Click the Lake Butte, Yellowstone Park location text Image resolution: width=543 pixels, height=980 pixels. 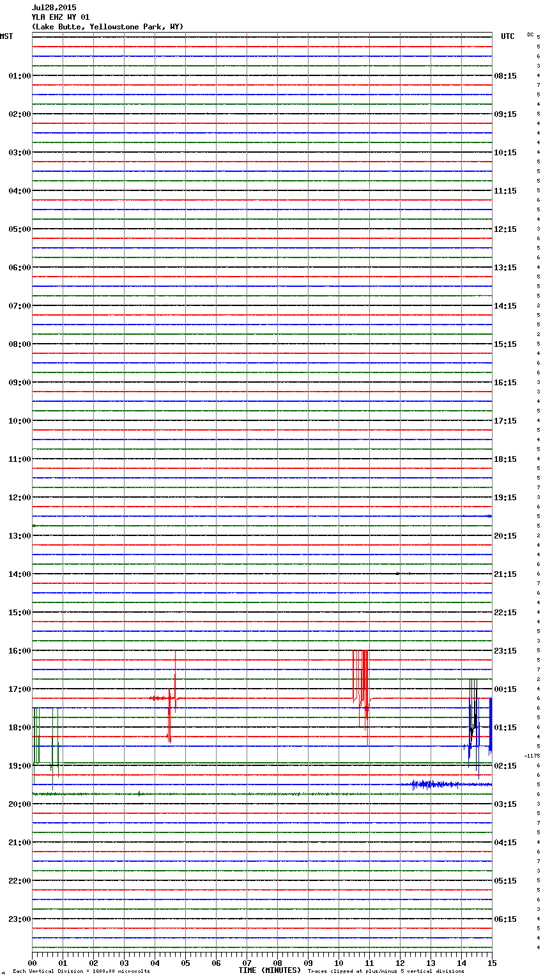107,27
